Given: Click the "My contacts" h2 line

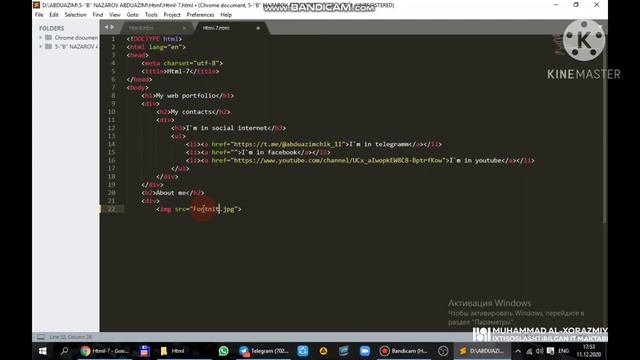Looking at the screenshot, I should tap(193, 112).
